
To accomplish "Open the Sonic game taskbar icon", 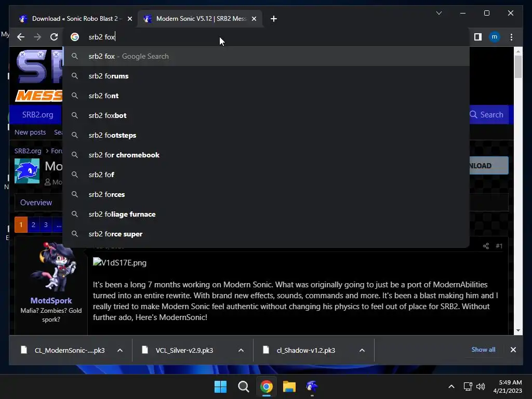I will 312,387.
